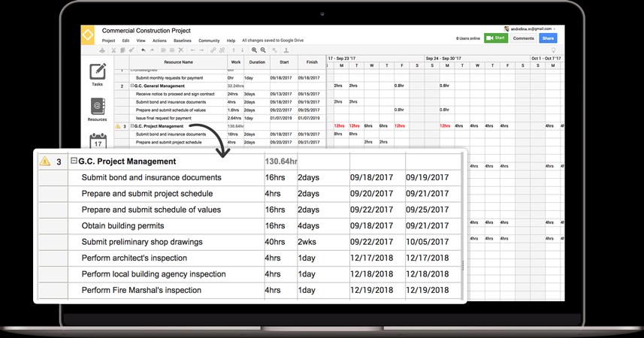Click the unlink tasks icon
The height and width of the screenshot is (338, 644).
coord(222,50)
